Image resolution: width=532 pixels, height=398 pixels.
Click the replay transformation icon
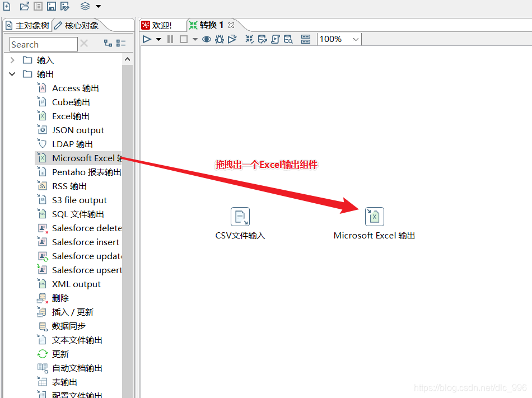tap(232, 39)
